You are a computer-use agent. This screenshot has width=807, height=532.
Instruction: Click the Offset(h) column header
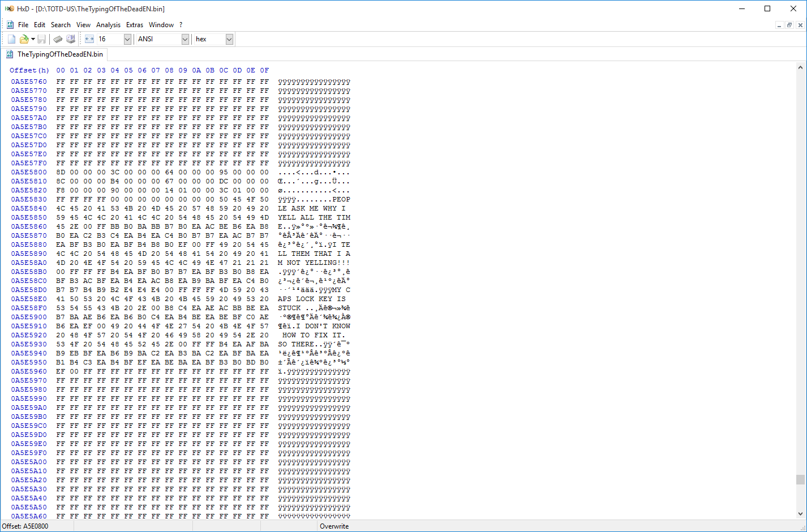(x=29, y=70)
